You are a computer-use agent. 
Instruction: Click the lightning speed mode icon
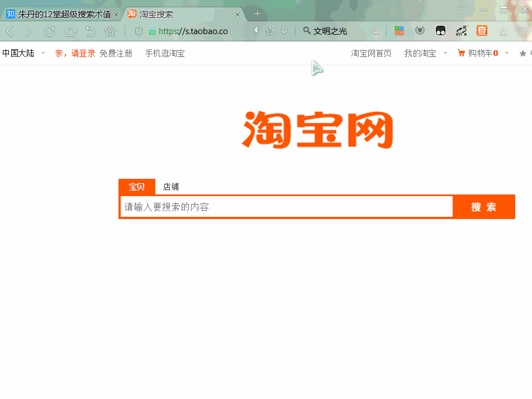(x=256, y=31)
